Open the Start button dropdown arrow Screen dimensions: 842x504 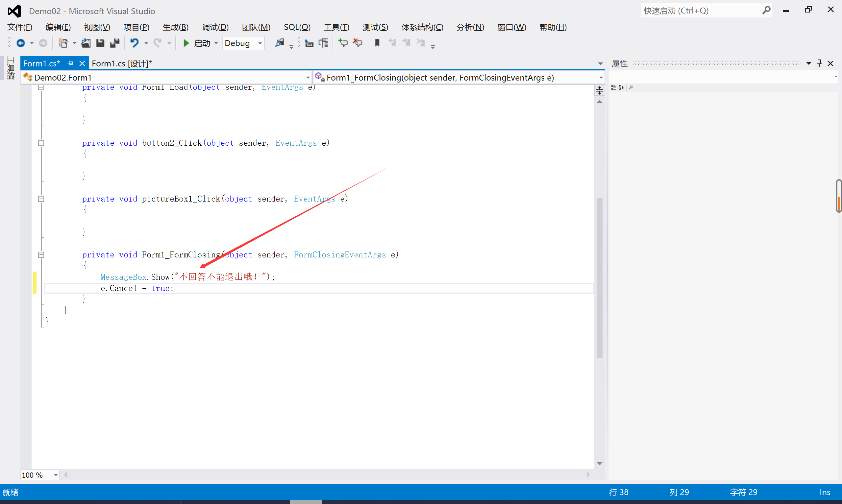pyautogui.click(x=216, y=43)
